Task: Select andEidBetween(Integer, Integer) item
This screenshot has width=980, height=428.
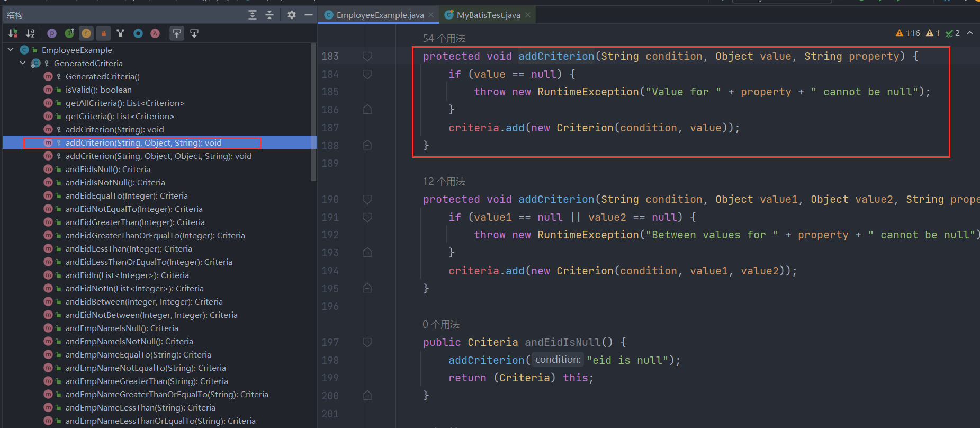Action: pos(144,301)
